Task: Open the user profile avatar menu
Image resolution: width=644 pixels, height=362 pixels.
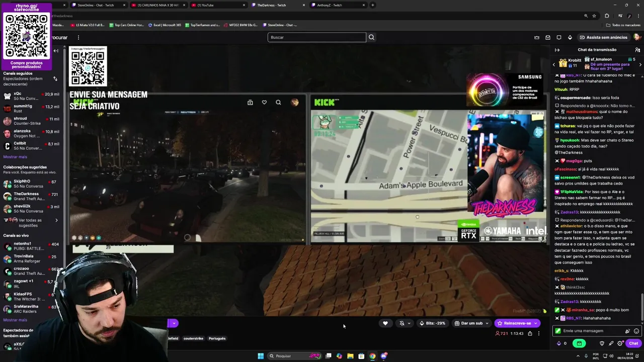Action: (637, 37)
